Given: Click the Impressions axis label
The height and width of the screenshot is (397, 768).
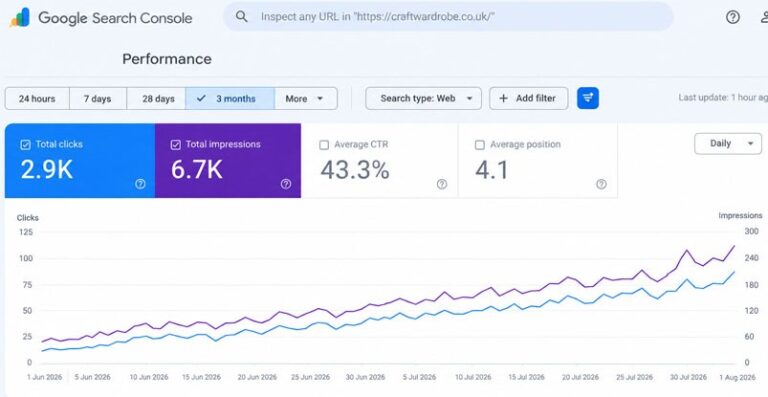Looking at the screenshot, I should pyautogui.click(x=740, y=215).
